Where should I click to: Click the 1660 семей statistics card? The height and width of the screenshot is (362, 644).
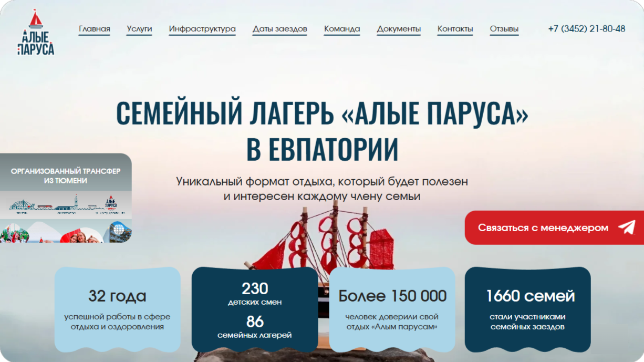click(527, 310)
